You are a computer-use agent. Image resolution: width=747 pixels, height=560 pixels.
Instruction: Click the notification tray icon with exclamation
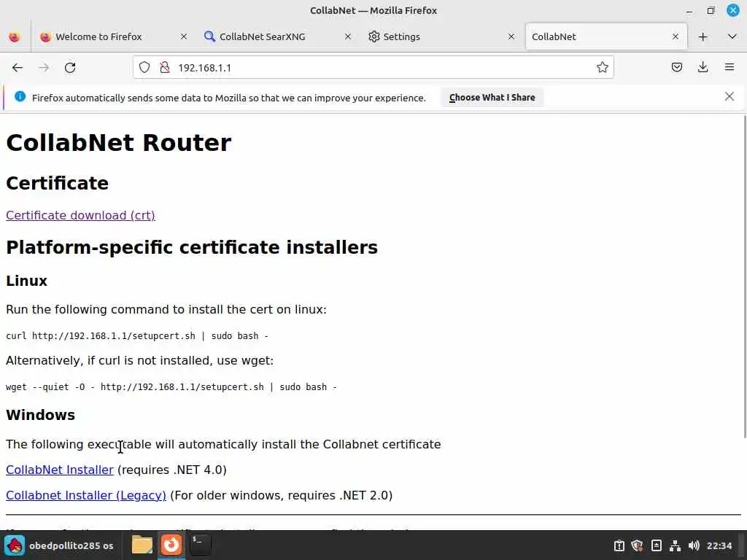tap(619, 545)
